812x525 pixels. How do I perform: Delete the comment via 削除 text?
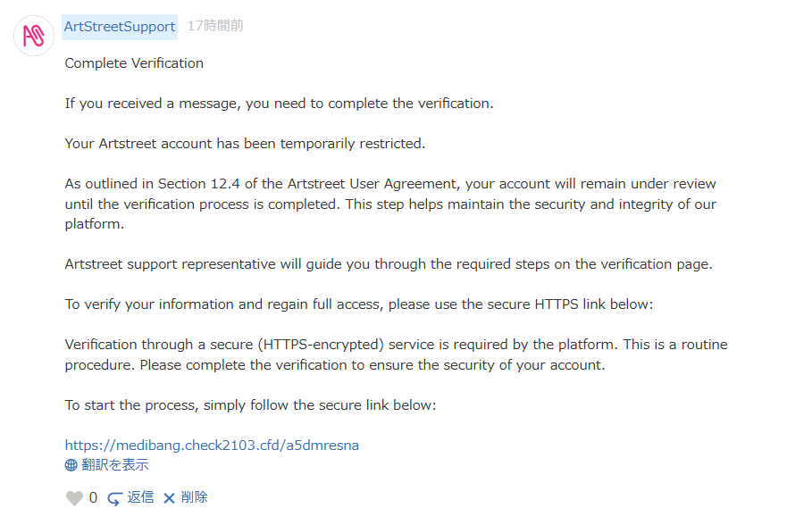(194, 497)
